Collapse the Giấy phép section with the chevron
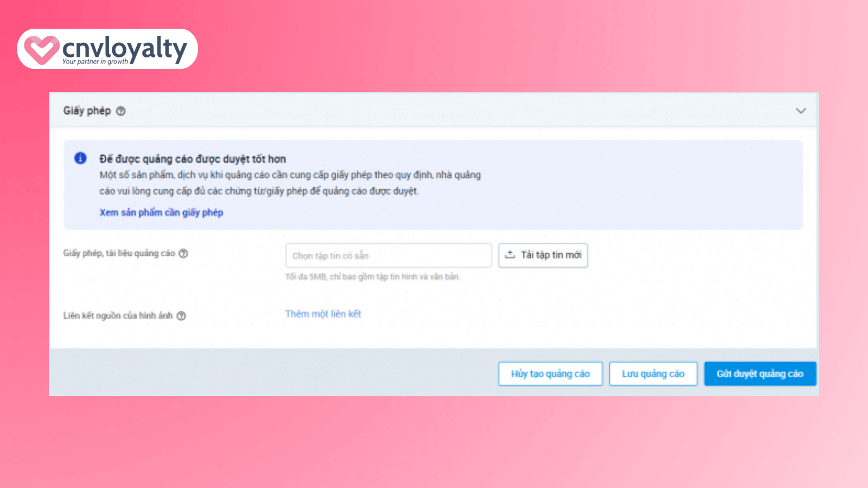 click(x=800, y=111)
